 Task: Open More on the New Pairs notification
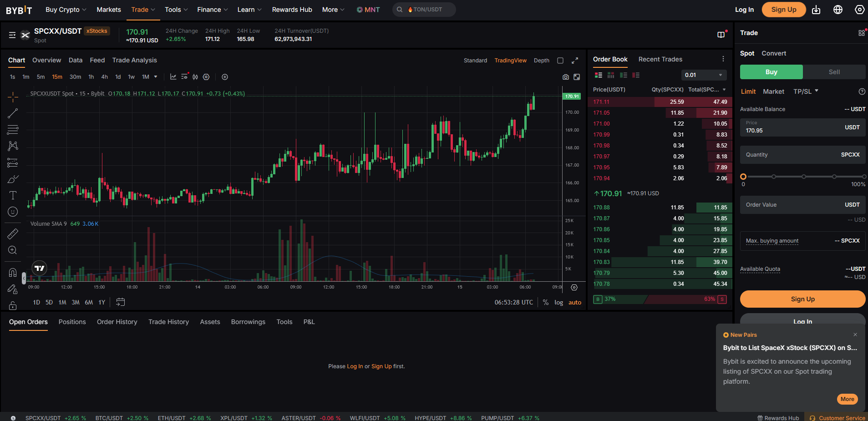point(847,399)
